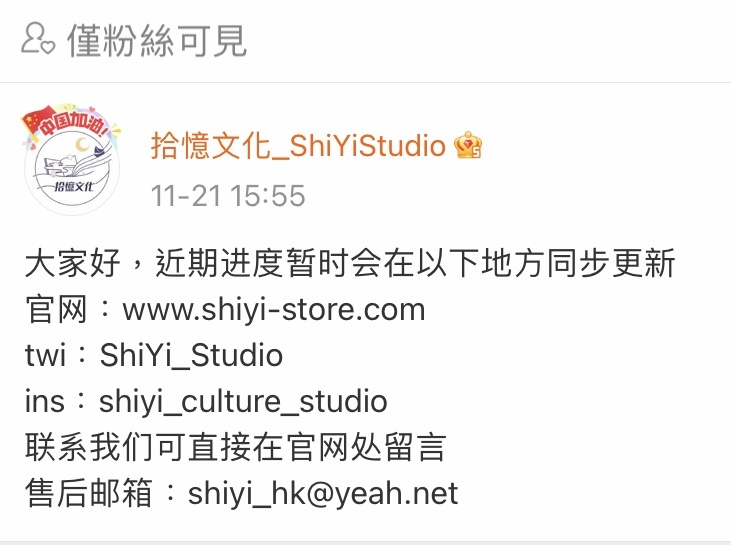Click the 僅粉絲可見 visibility label
This screenshot has width=731, height=545.
click(x=157, y=41)
